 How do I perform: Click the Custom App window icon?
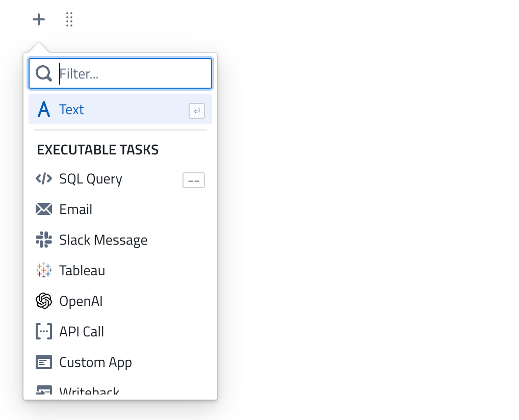[44, 362]
